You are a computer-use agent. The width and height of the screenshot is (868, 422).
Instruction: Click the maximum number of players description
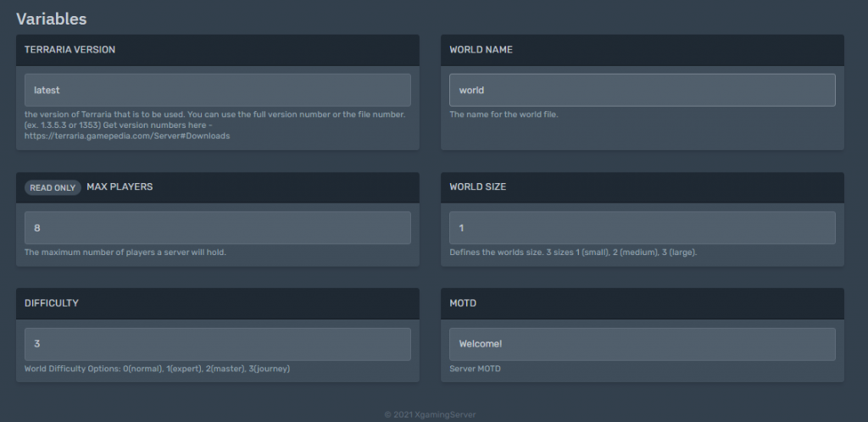[125, 253]
